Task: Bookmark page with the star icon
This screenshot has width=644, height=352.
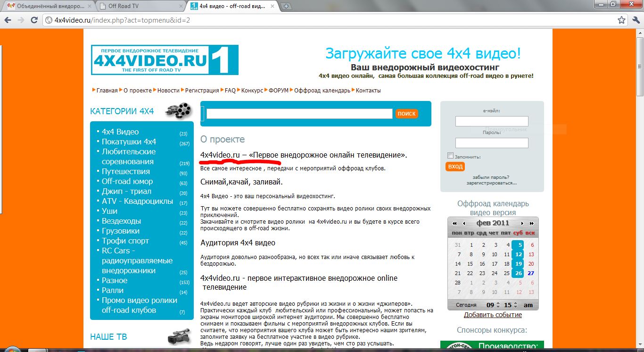Action: 622,20
